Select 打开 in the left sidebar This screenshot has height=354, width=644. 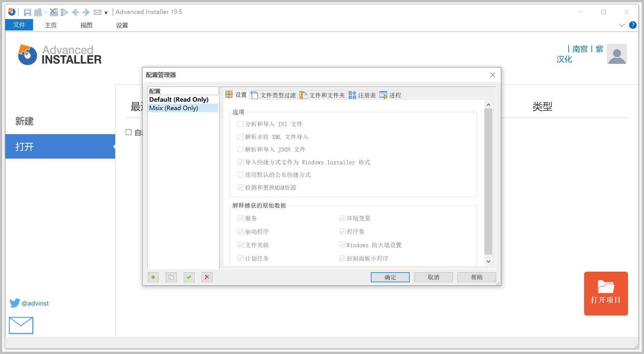(x=60, y=147)
